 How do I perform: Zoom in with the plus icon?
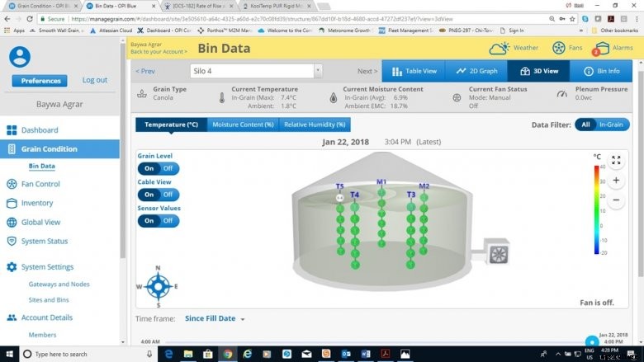[616, 180]
